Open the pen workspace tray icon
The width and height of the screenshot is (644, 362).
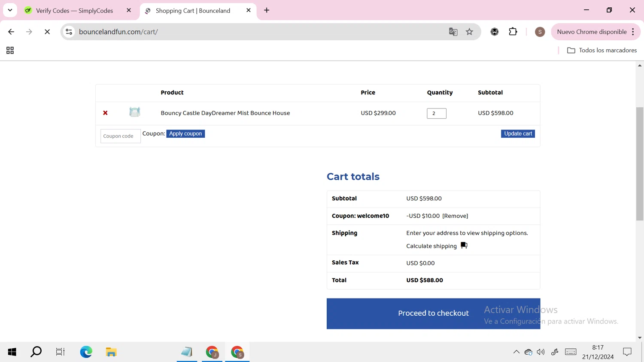pos(555,352)
